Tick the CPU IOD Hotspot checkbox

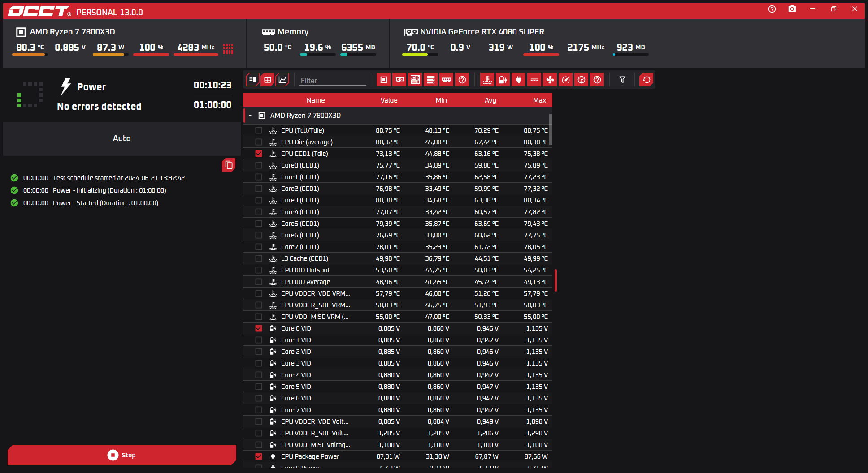259,270
